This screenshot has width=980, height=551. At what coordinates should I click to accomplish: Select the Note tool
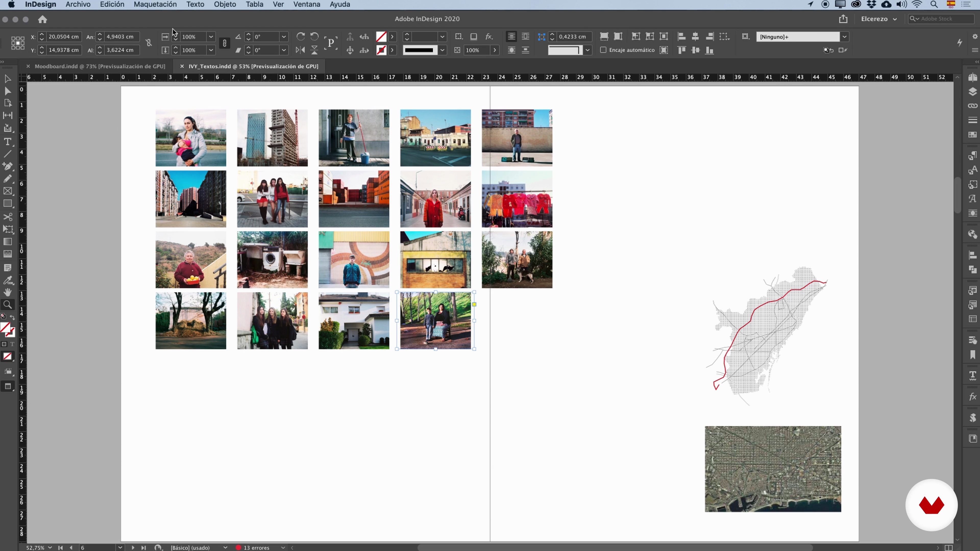click(x=7, y=268)
